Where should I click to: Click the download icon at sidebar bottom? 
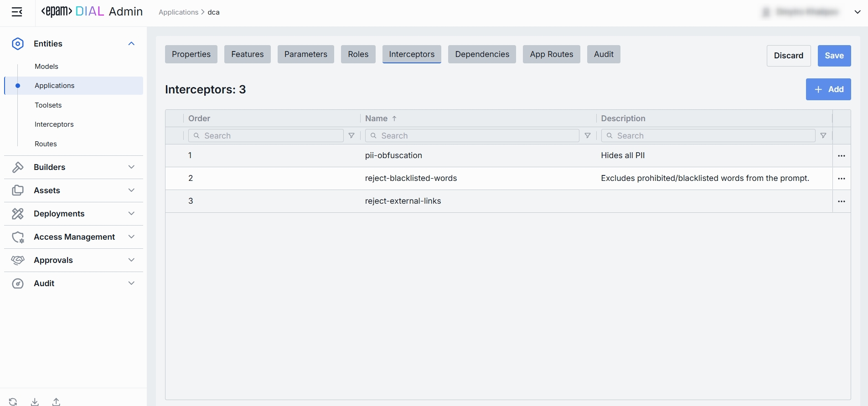[35, 401]
